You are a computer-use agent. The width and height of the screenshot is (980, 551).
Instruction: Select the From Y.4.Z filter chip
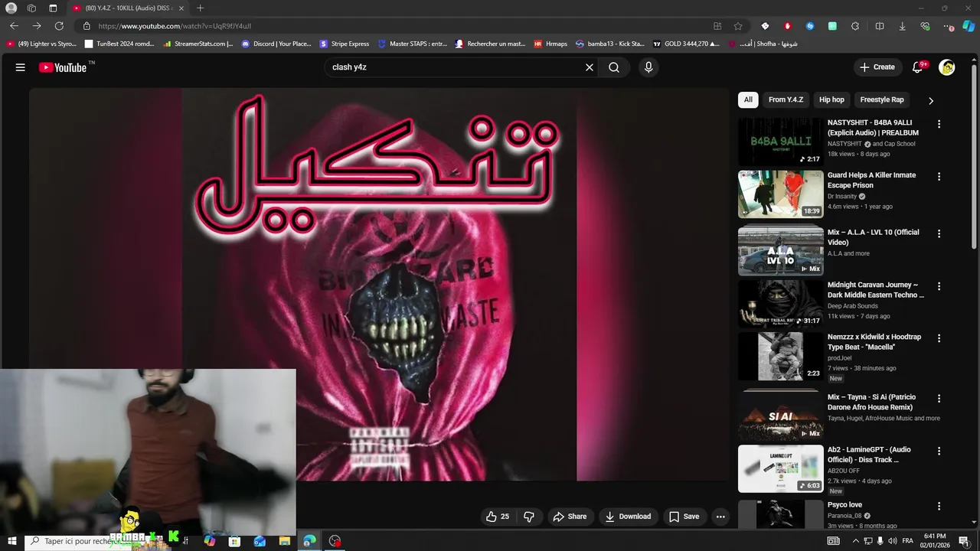tap(786, 99)
